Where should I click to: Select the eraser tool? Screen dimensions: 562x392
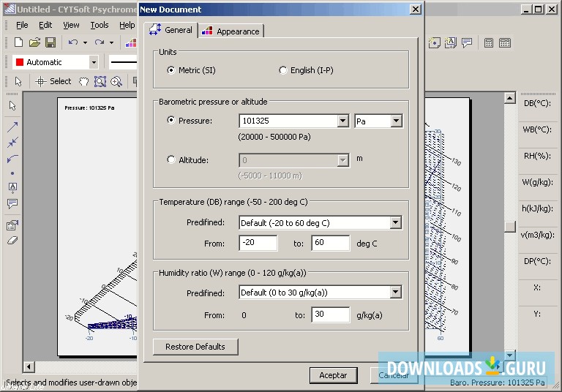tap(12, 241)
